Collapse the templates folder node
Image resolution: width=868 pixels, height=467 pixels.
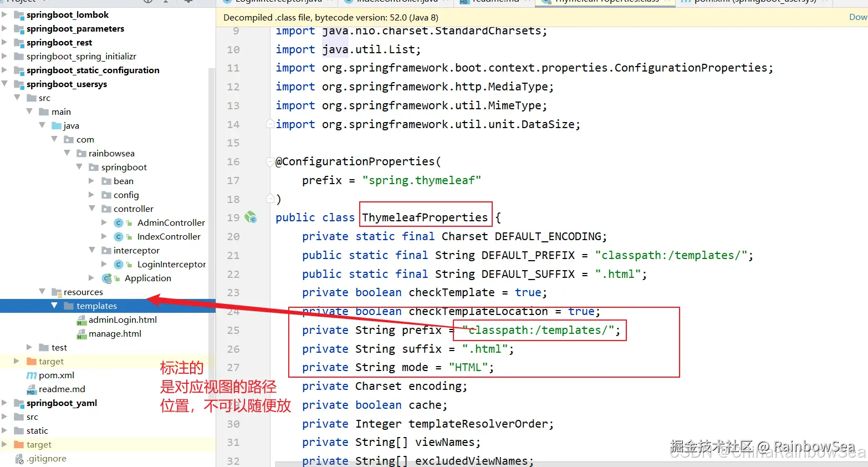[54, 306]
